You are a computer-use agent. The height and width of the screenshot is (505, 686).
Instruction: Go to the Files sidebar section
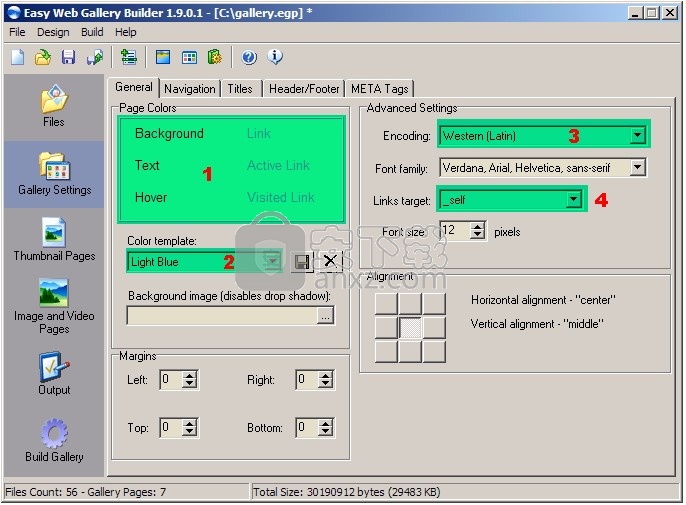[54, 106]
